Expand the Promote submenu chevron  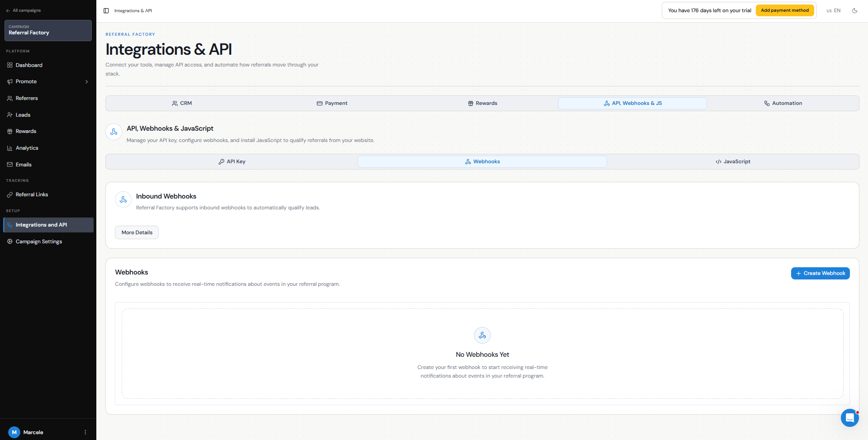86,82
